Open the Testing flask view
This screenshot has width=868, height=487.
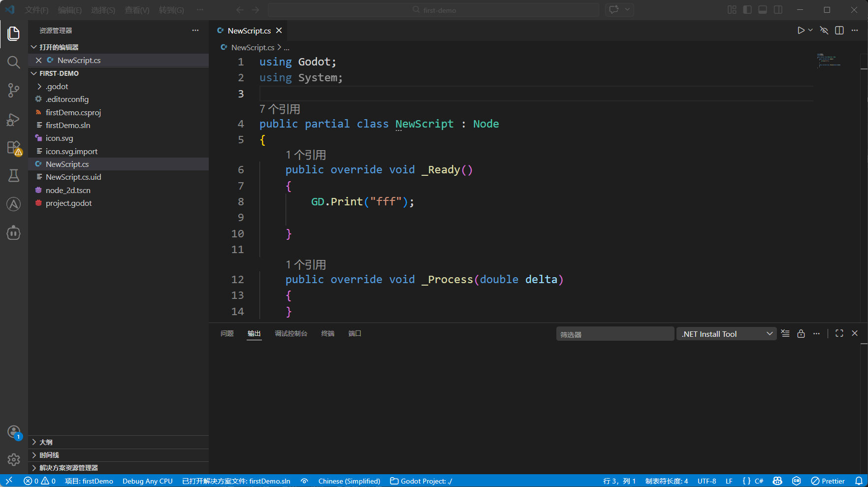point(14,176)
